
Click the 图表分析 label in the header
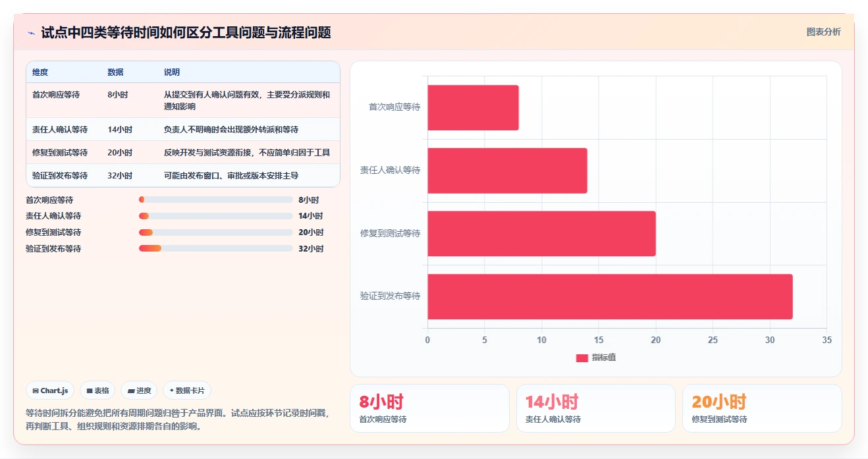point(823,32)
